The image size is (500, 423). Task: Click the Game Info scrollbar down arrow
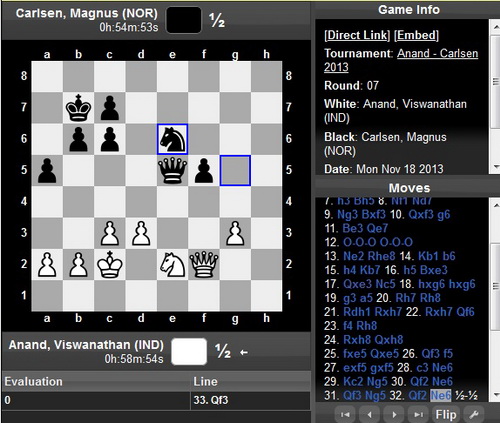(495, 167)
